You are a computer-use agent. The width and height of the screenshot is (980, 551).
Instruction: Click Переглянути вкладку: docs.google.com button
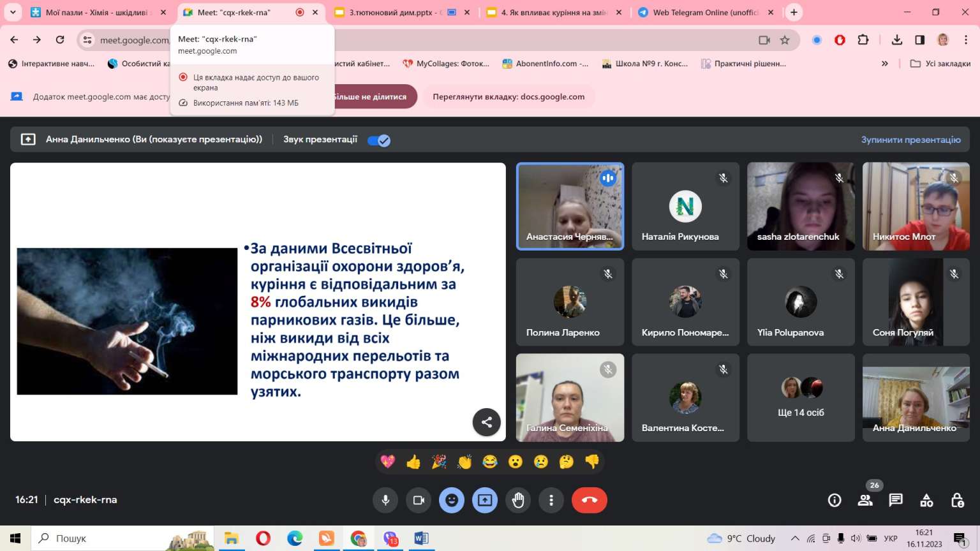tap(509, 97)
